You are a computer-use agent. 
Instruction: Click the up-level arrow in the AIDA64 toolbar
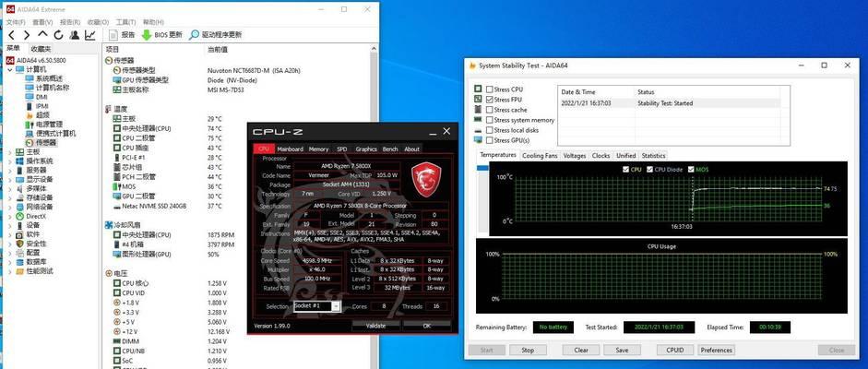pyautogui.click(x=42, y=35)
